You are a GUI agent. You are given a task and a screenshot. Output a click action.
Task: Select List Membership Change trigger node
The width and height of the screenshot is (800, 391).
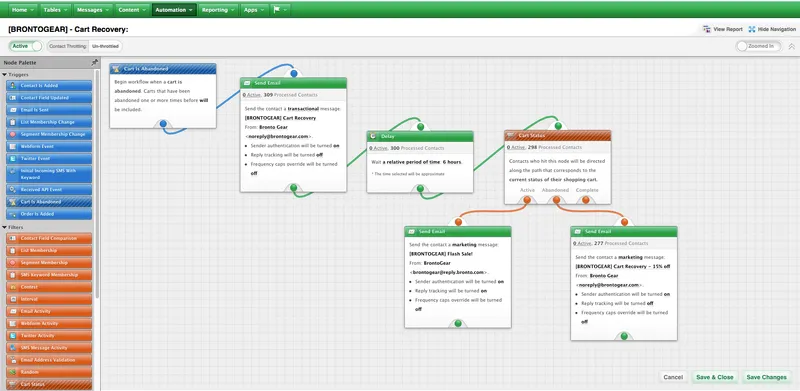click(49, 122)
